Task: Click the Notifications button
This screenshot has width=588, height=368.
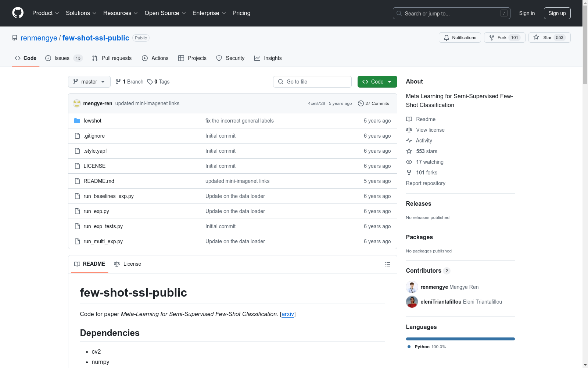Action: [460, 38]
